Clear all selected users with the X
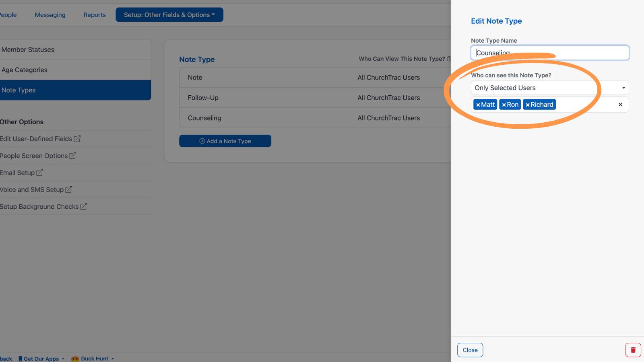Viewport: 644px width, 362px height. tap(620, 105)
